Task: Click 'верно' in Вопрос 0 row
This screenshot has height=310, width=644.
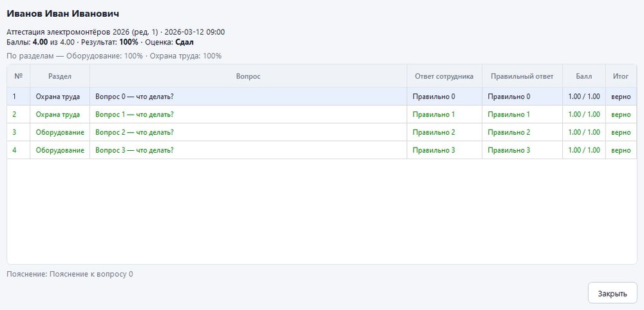Action: coord(621,97)
